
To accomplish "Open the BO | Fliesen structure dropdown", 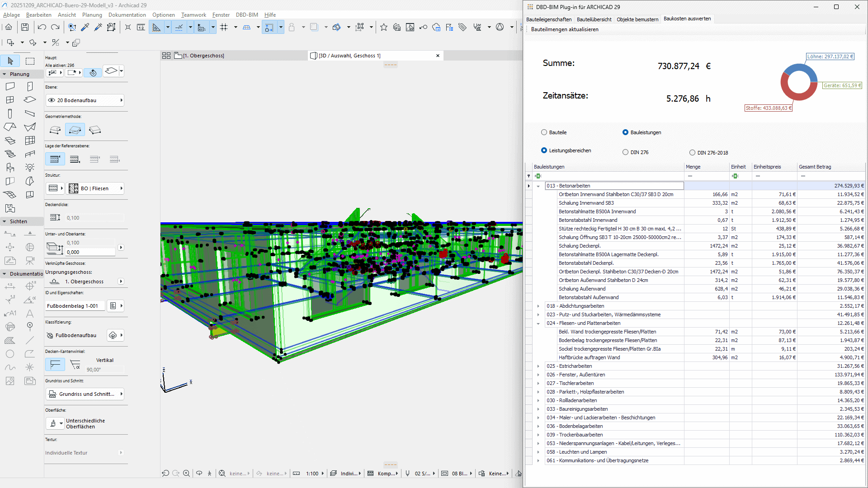I will pos(95,188).
